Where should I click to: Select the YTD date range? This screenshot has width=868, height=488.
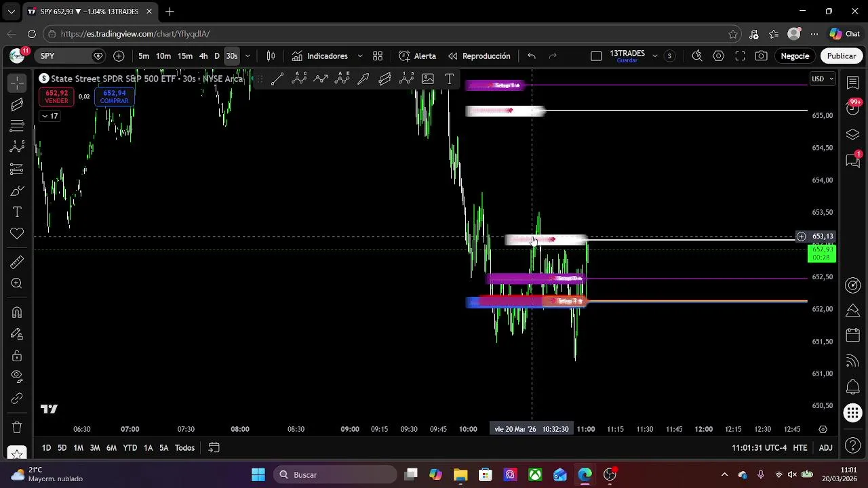pos(130,448)
